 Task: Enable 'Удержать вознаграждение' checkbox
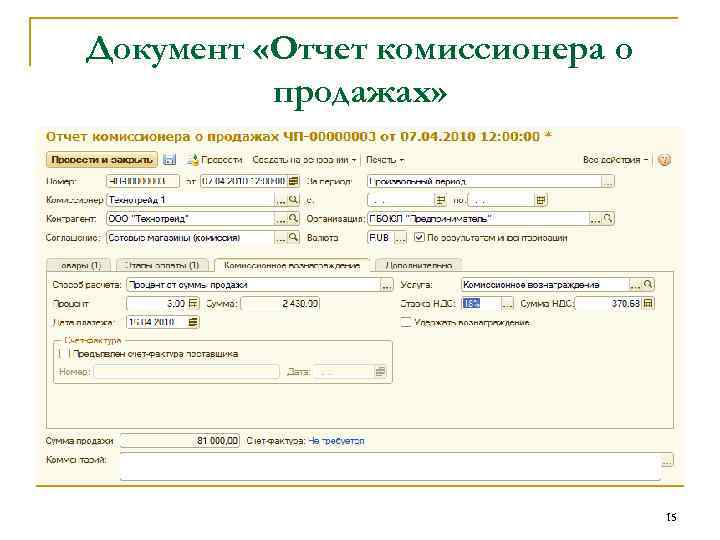(x=405, y=322)
